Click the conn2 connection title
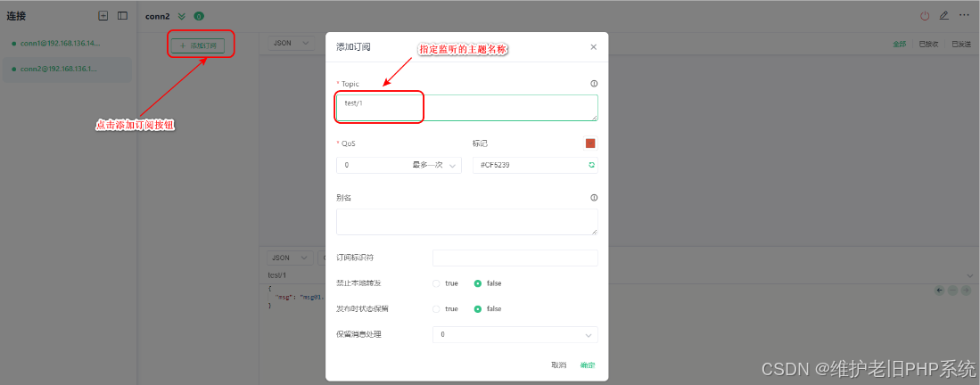The width and height of the screenshot is (980, 385). click(x=157, y=16)
